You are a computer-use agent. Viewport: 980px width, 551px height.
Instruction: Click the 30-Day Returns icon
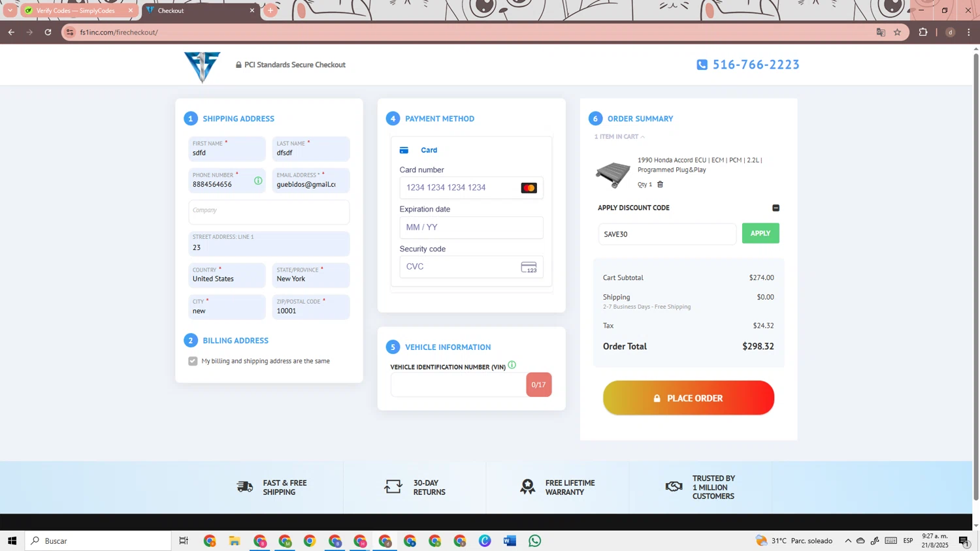(x=393, y=487)
